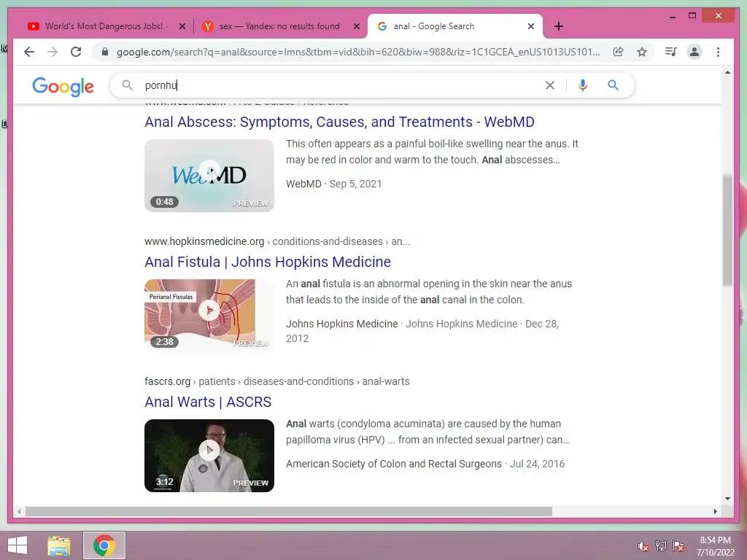Viewport: 747px width, 560px height.
Task: Open the Chrome profile avatar
Action: pyautogui.click(x=694, y=52)
